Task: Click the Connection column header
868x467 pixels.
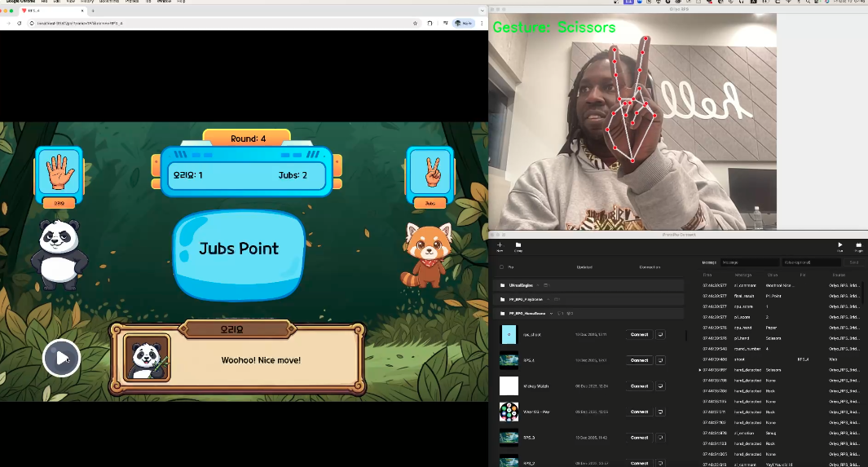Action: click(x=650, y=267)
